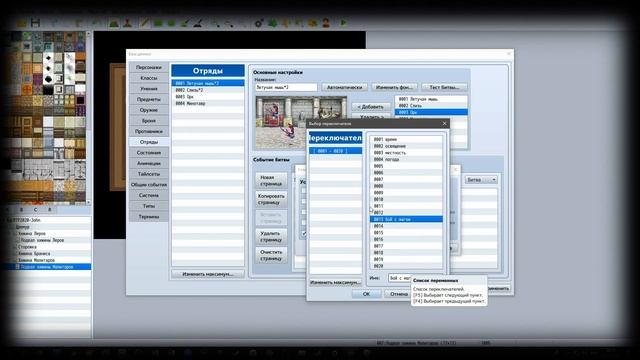This screenshot has width=640, height=360.
Task: Open the Character Generator icon
Action: 326,23
